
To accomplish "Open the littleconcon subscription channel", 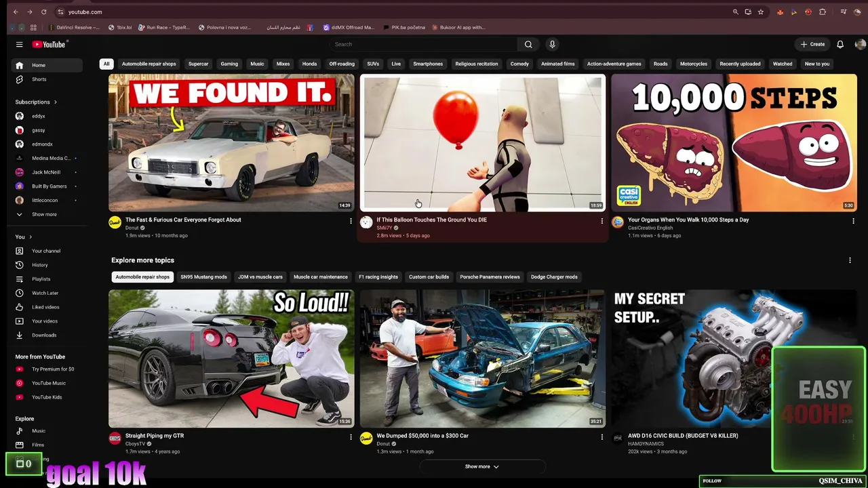I will coord(47,200).
